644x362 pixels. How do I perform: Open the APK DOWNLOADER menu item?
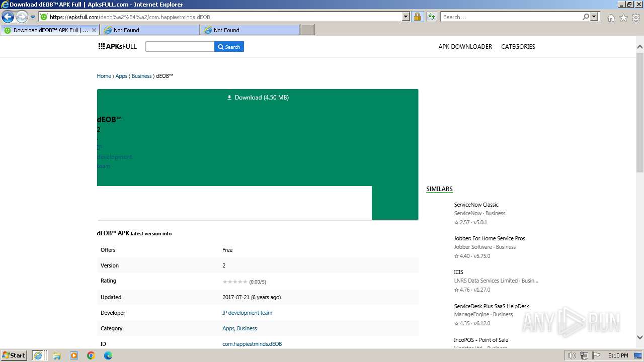465,47
